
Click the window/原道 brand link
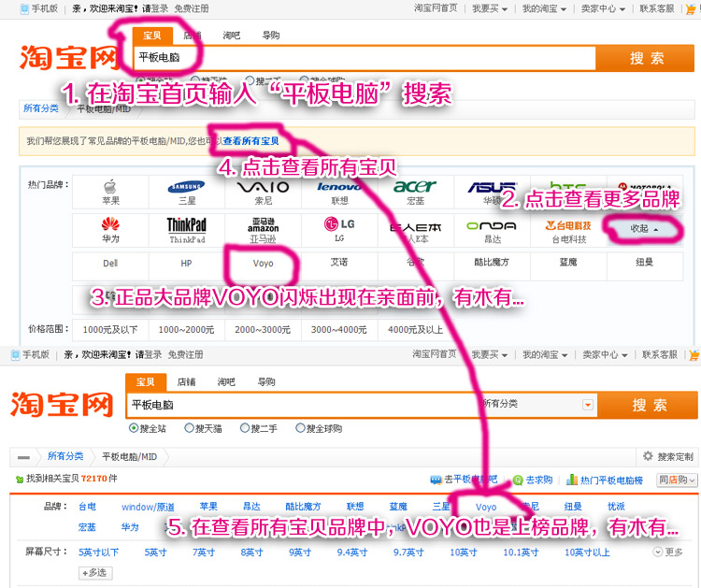click(148, 507)
